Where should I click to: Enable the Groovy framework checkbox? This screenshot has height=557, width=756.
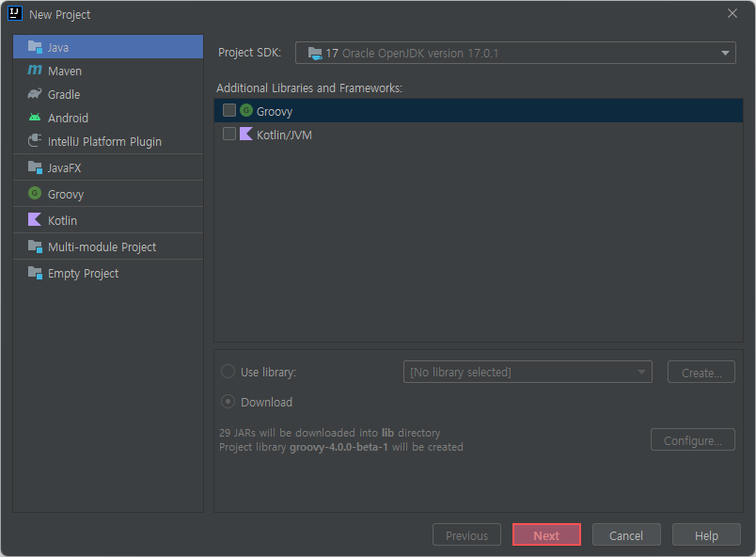[x=229, y=110]
